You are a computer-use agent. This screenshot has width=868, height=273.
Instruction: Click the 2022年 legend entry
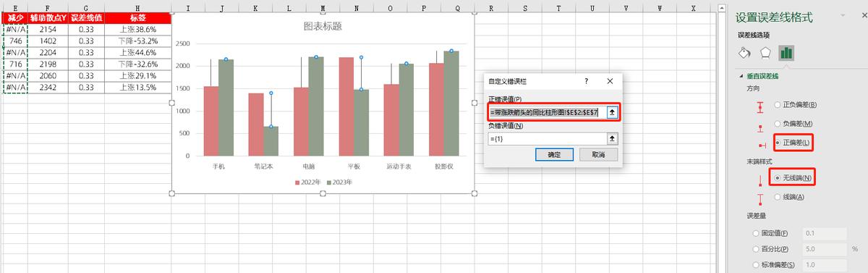(308, 182)
